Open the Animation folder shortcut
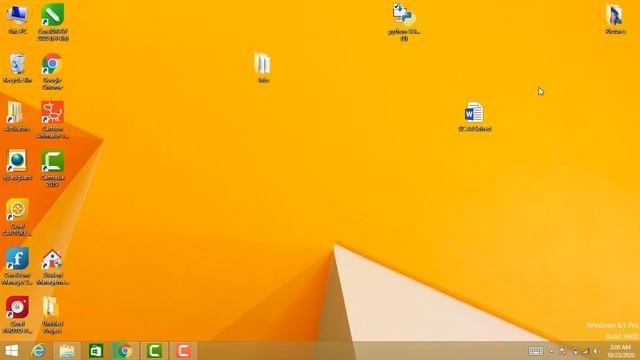Viewport: 640px width, 360px height. click(x=17, y=116)
